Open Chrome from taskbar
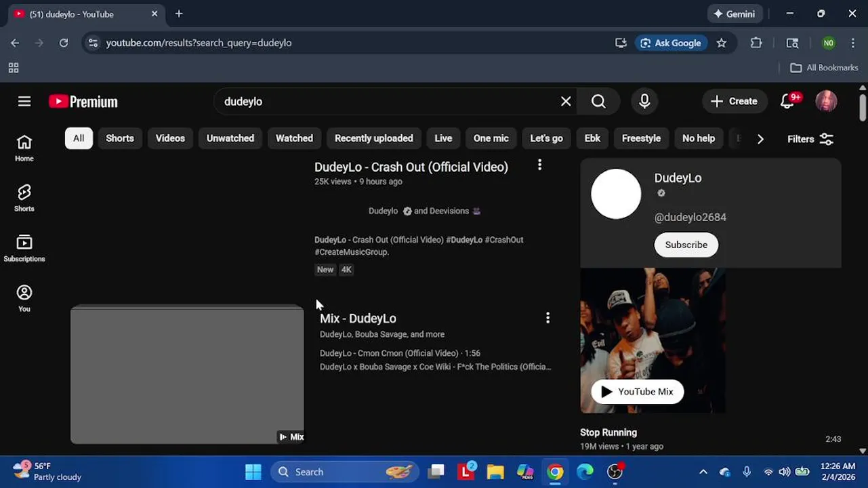The image size is (868, 488). coord(555,472)
